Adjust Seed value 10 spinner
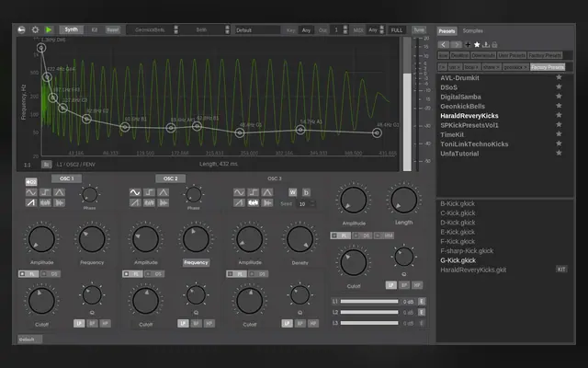Image resolution: width=588 pixels, height=368 pixels. [306, 204]
